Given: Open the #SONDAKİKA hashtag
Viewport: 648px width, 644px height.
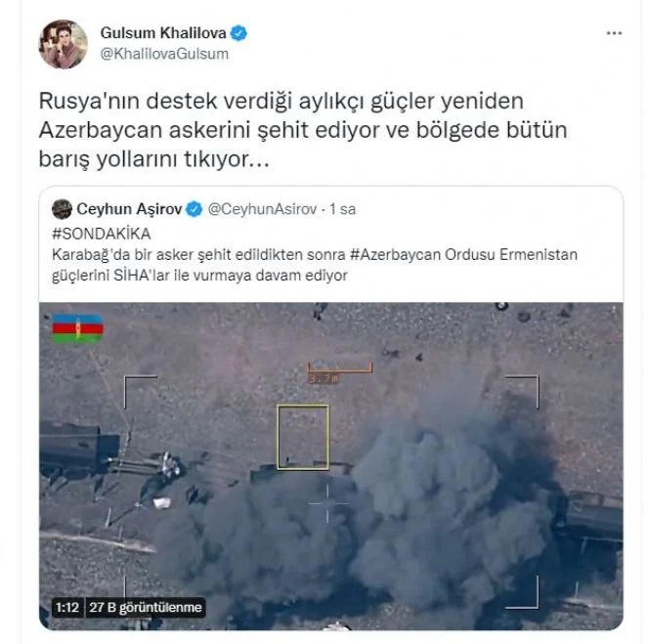Looking at the screenshot, I should click(102, 234).
